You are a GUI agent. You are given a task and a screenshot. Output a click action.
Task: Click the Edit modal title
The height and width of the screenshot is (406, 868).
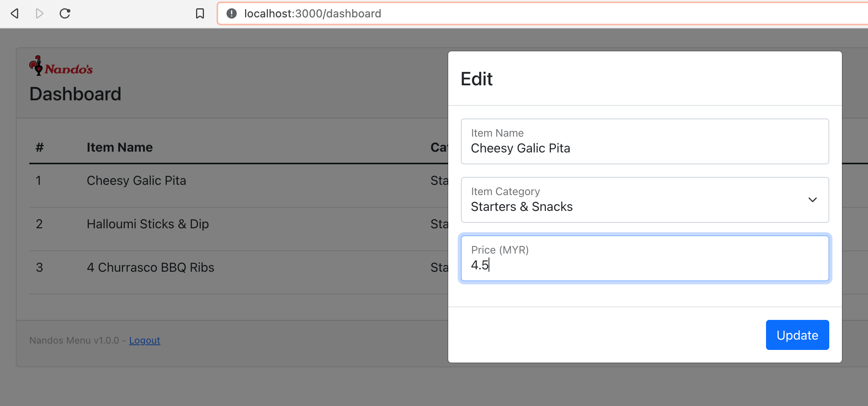tap(476, 79)
